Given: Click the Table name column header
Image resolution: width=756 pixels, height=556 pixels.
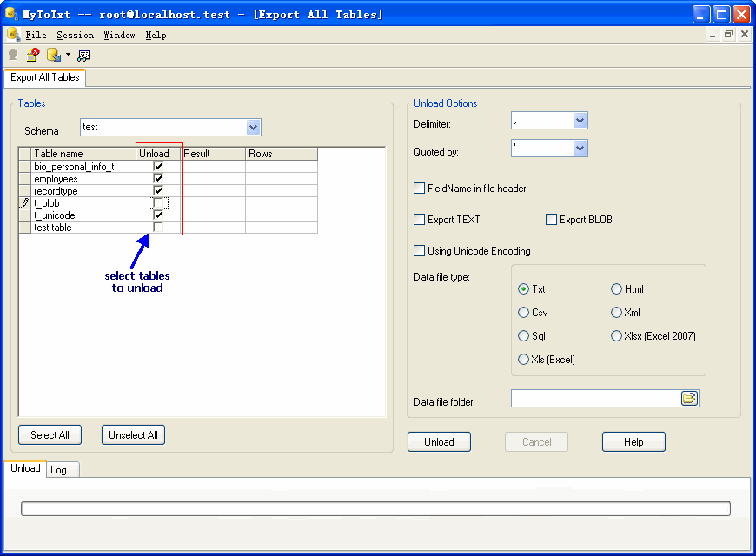Looking at the screenshot, I should [84, 154].
